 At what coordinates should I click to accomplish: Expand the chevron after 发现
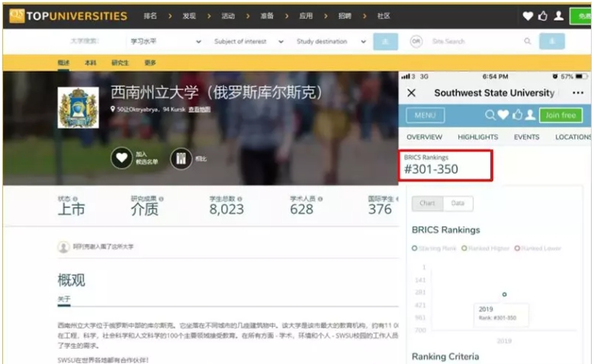tap(209, 16)
